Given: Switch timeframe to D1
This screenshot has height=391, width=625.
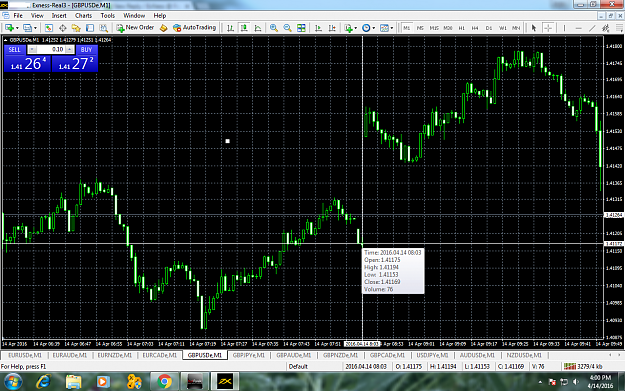Looking at the screenshot, I should (x=489, y=28).
